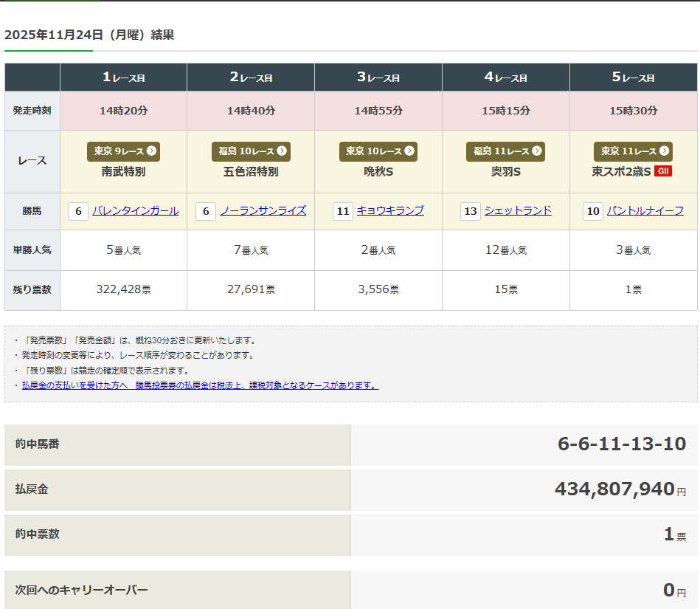
Task: Open the シェットランド horse link
Action: pos(518,211)
